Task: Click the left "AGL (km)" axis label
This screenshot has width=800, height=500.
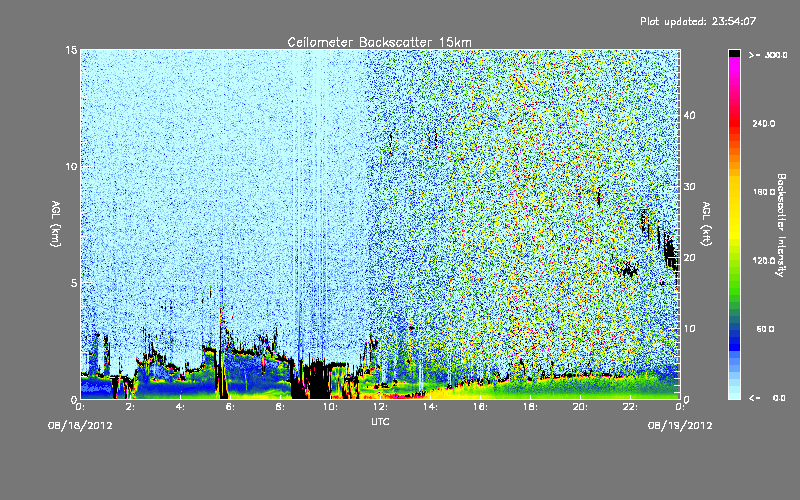Action: (x=56, y=223)
